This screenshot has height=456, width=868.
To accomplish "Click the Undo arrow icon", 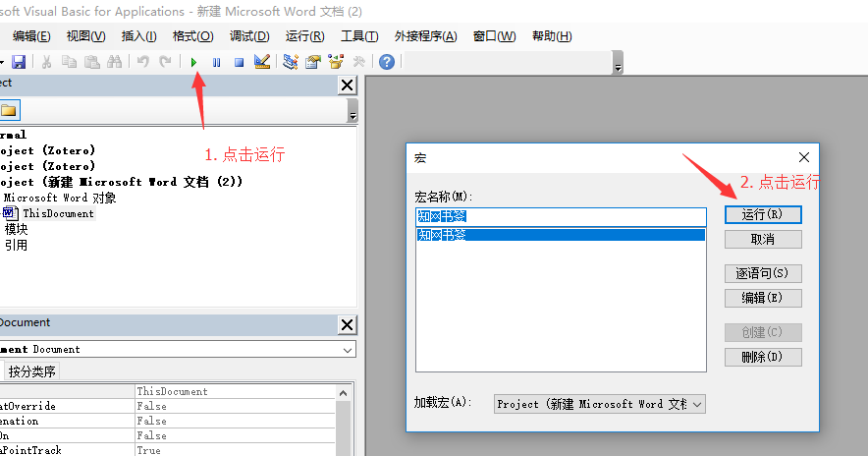I will 142,62.
